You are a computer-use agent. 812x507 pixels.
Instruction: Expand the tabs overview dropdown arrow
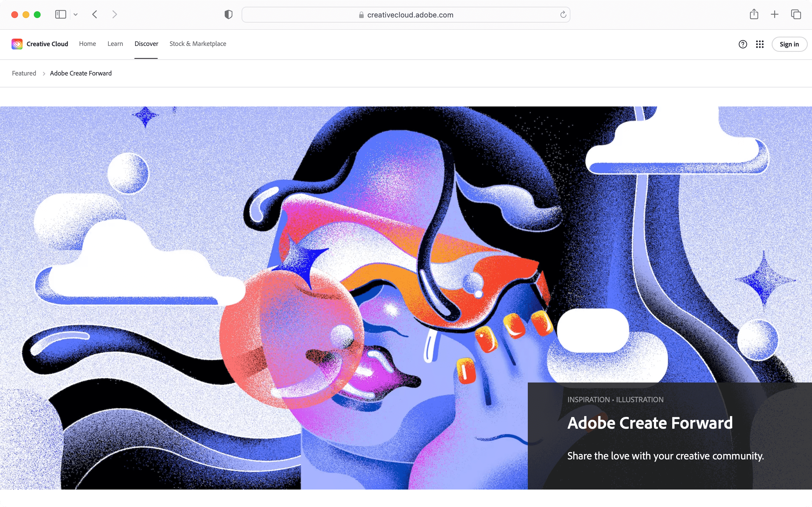(75, 14)
